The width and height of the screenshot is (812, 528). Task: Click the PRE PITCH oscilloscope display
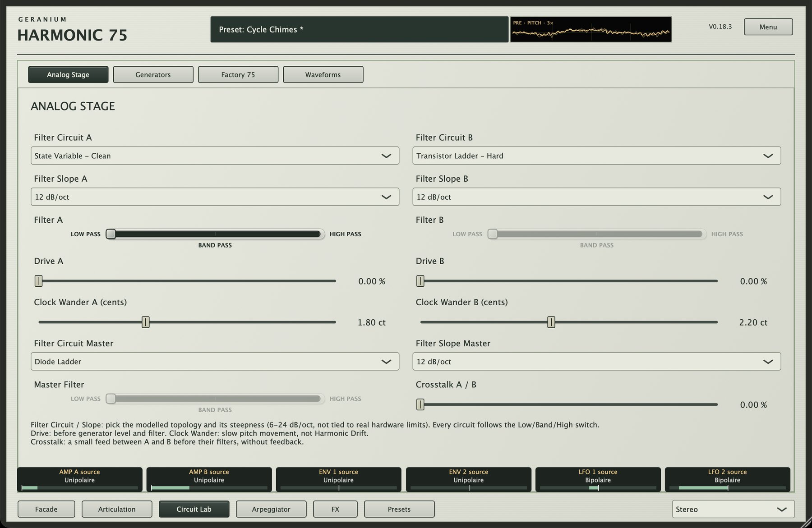(x=591, y=29)
